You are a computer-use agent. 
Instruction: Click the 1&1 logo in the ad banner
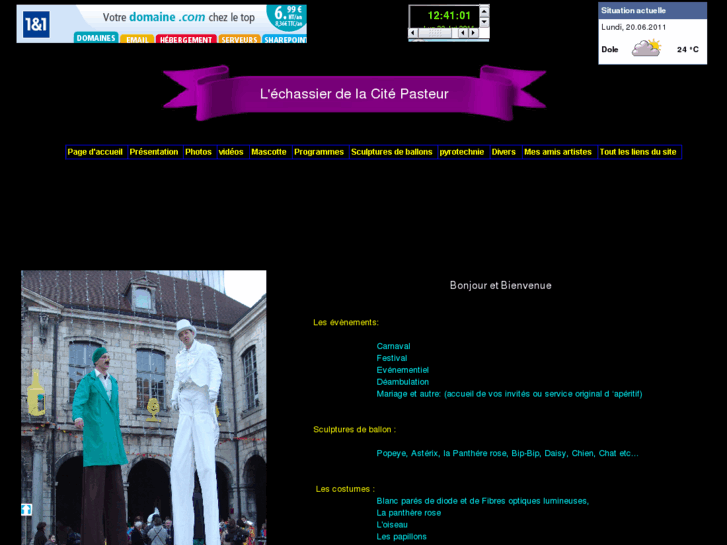36,24
